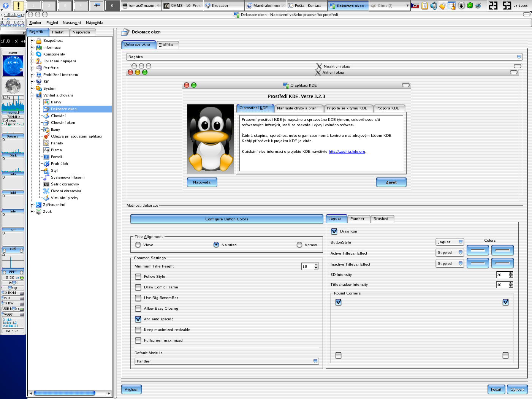Click the Obnovit reset button

[517, 389]
